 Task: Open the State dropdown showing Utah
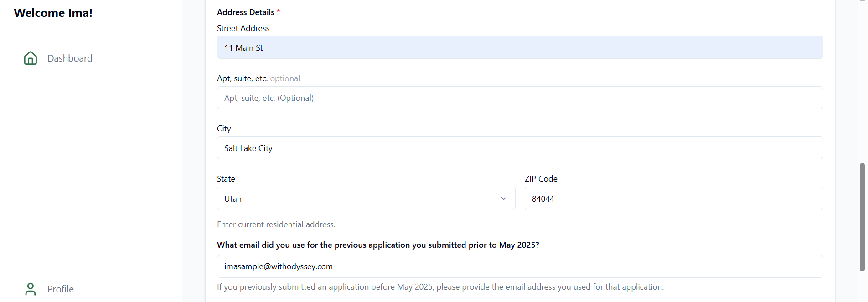point(366,199)
